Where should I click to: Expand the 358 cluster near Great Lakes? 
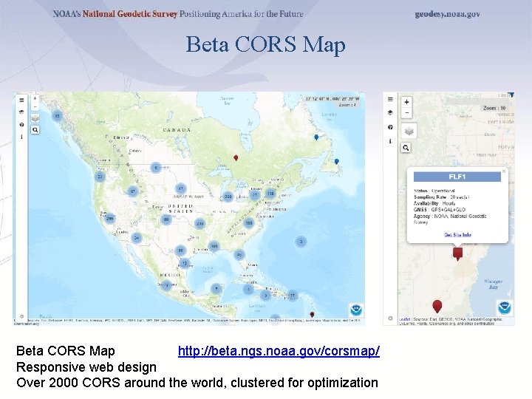pyautogui.click(x=228, y=197)
